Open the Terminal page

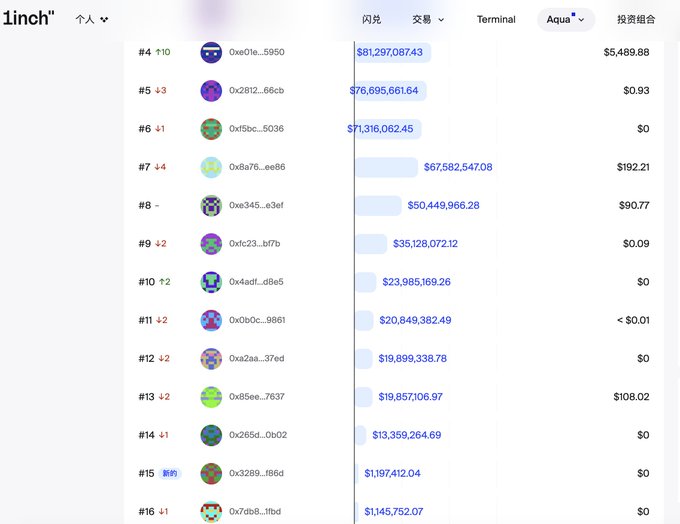496,20
